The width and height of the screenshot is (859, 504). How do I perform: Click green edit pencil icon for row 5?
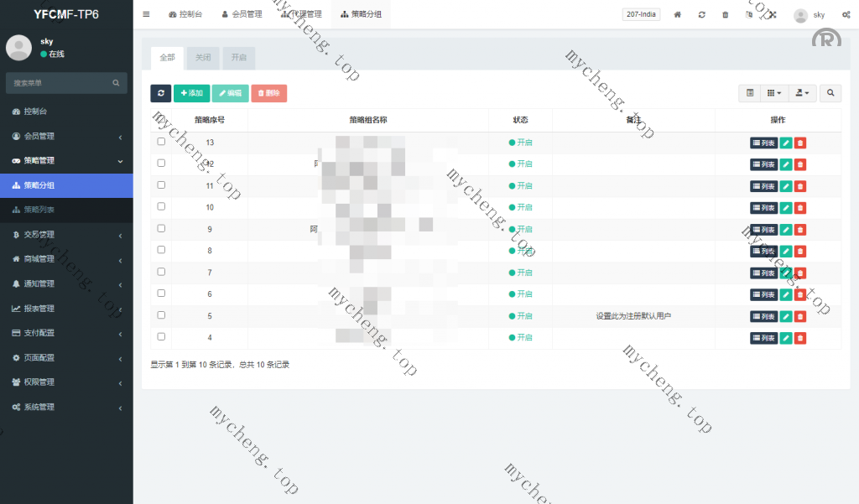click(786, 316)
